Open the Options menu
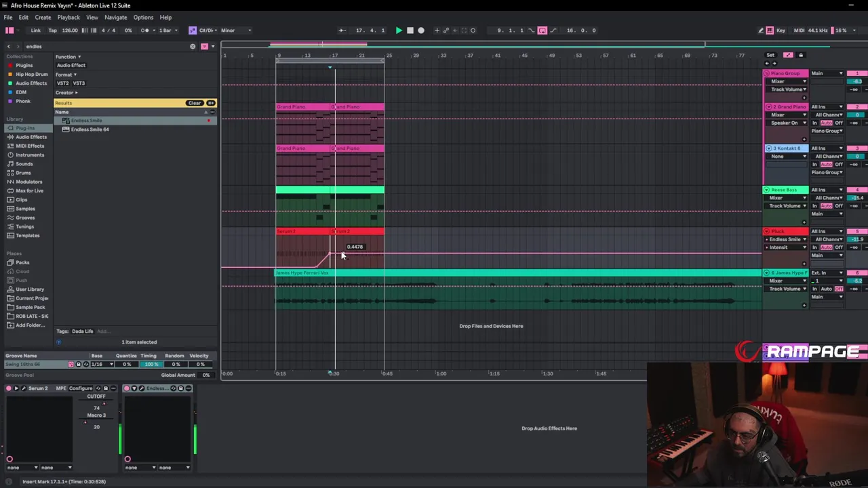The image size is (868, 488). pyautogui.click(x=143, y=17)
